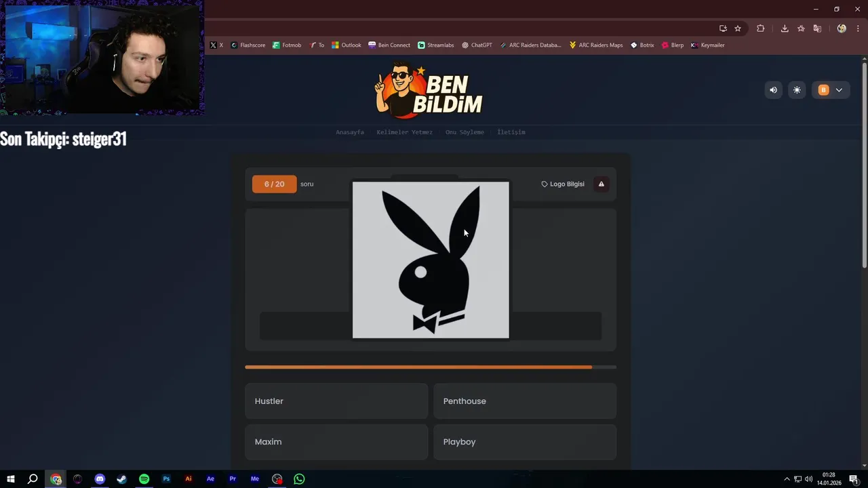Launch Illustrator from the taskbar
The image size is (868, 488).
(x=189, y=479)
